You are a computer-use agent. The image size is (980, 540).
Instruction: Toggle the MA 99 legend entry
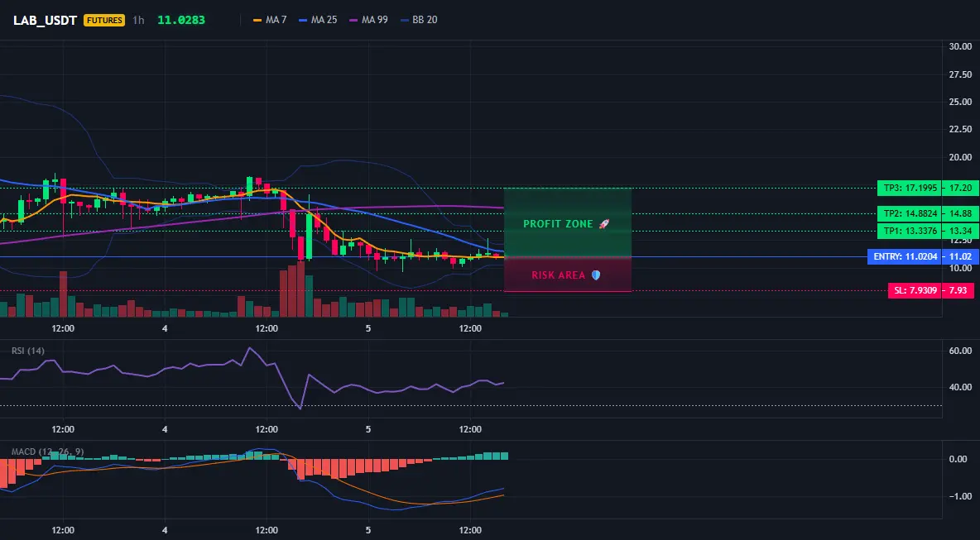(369, 20)
